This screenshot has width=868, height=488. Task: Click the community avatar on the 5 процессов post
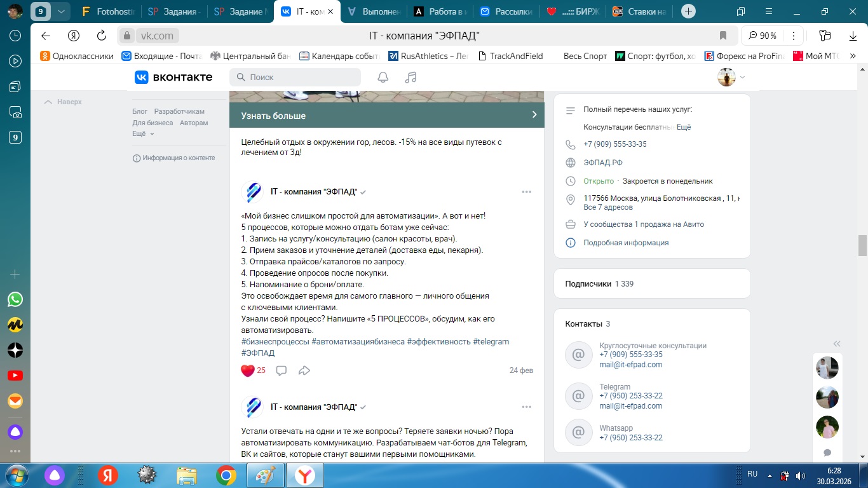[x=252, y=192]
